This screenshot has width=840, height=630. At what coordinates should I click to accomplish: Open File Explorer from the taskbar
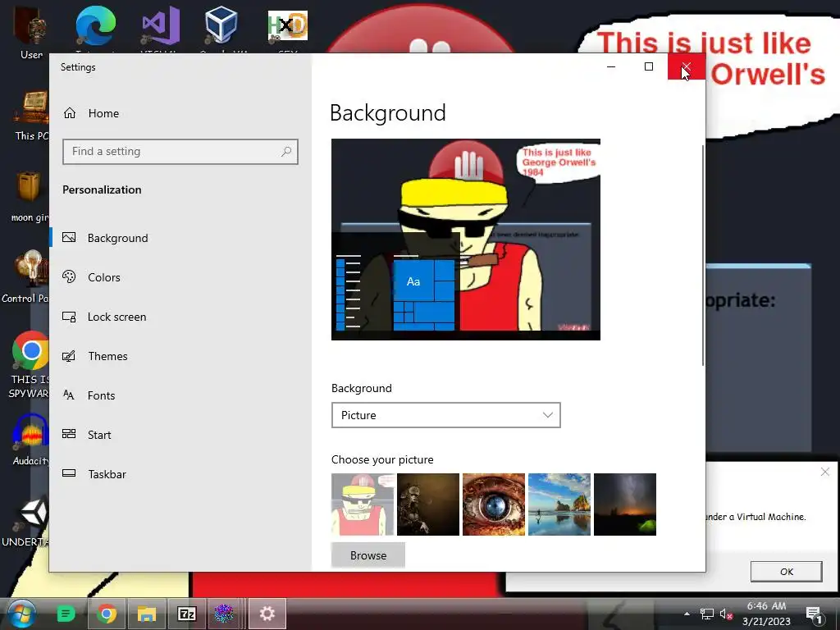tap(146, 614)
